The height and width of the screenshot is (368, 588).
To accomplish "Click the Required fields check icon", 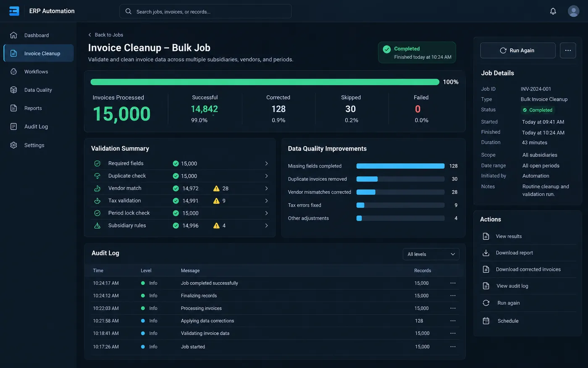I will (x=97, y=163).
